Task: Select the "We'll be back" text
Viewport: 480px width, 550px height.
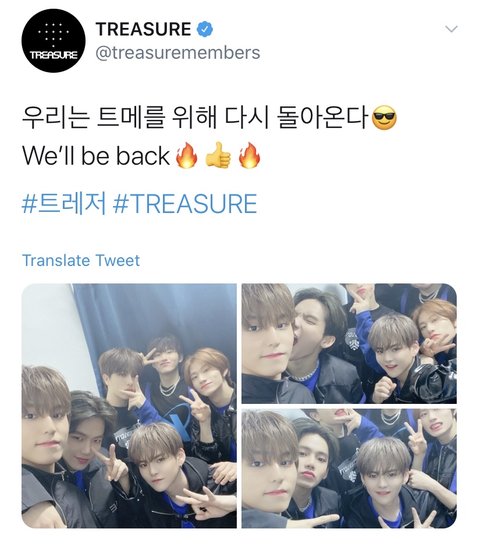Action: pyautogui.click(x=96, y=156)
